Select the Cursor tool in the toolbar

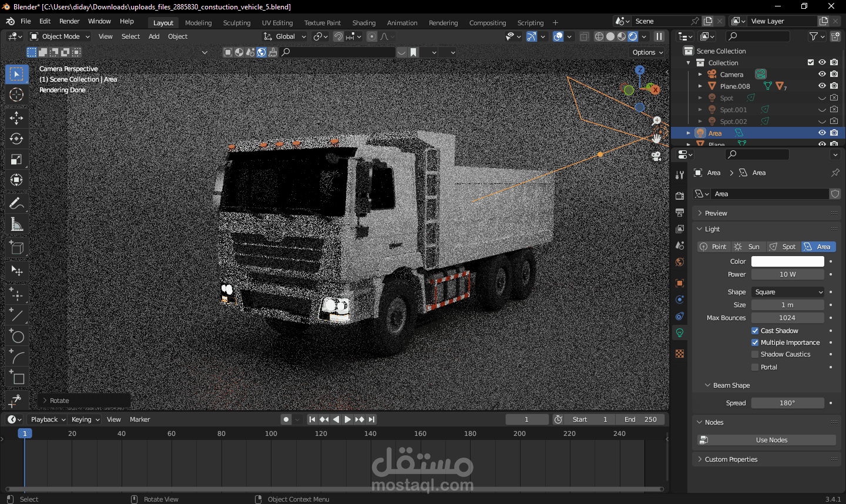(x=16, y=95)
